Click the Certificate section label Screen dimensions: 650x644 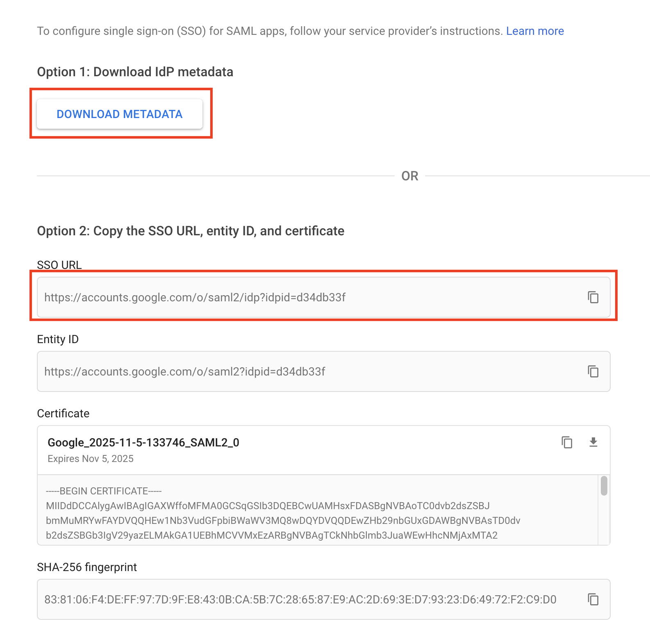click(63, 413)
